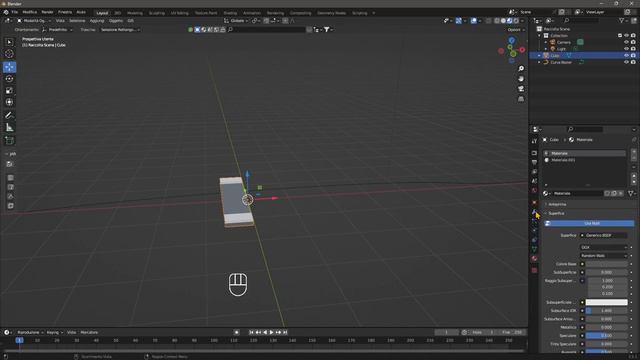Click the blue Z axis gizmo ball

pyautogui.click(x=512, y=40)
